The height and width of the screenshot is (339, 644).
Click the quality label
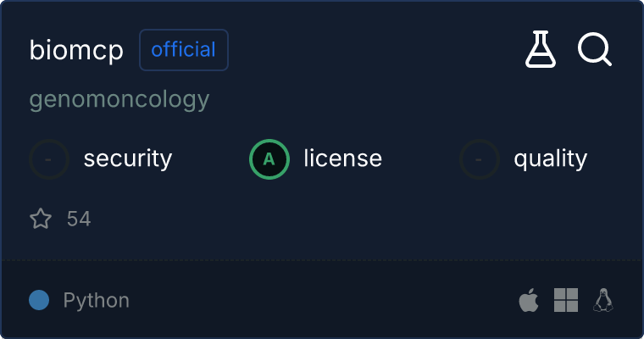(x=550, y=158)
